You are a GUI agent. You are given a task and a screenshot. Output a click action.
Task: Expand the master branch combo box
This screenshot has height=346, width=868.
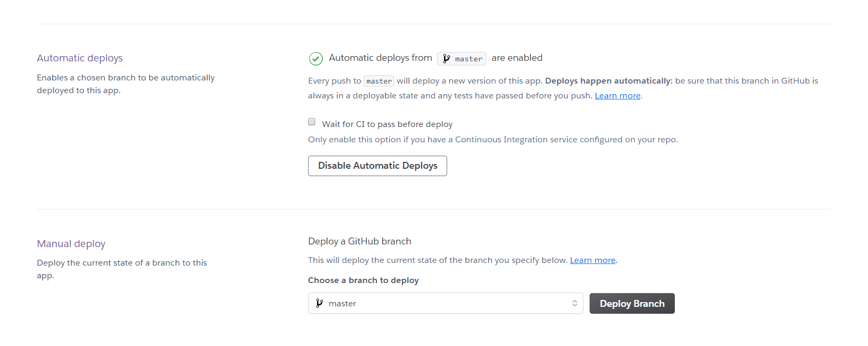[446, 303]
